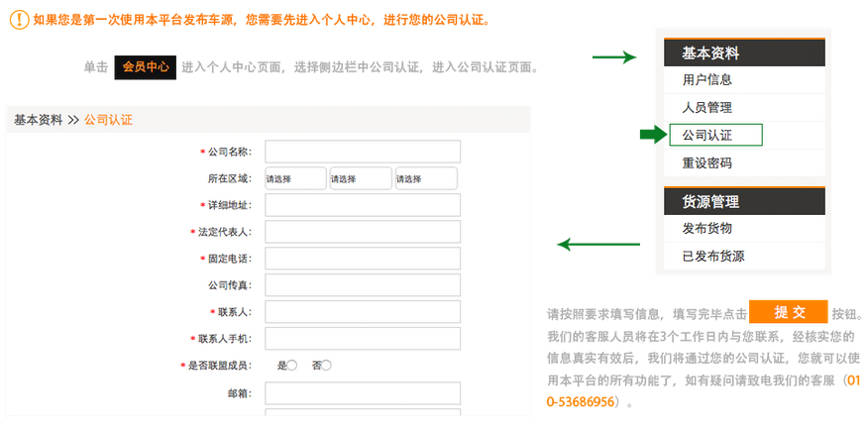Screen dimensions: 868x428
Task: Select 否 radio for 是否联盟成员
Action: tap(326, 366)
